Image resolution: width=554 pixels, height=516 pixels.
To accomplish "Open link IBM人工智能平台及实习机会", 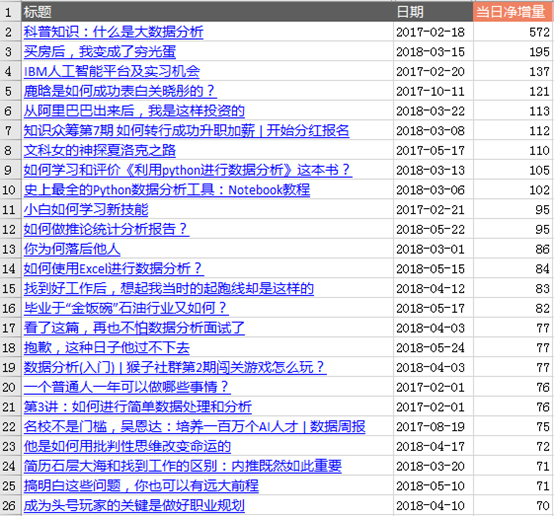I will (112, 72).
